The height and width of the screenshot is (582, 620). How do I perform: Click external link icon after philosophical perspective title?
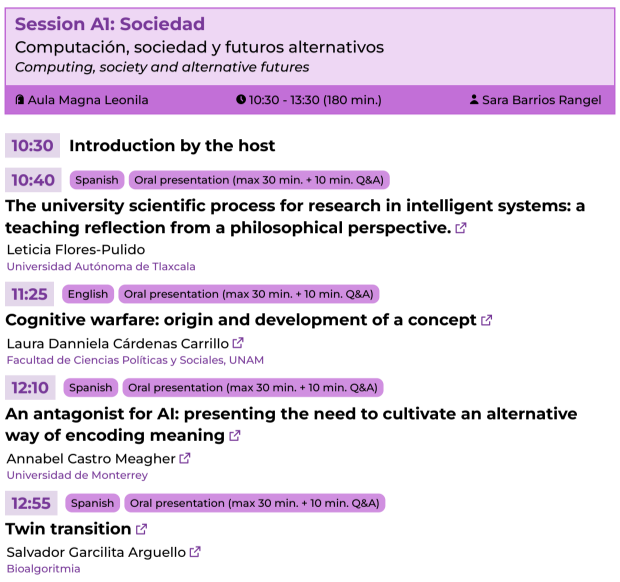pos(461,228)
